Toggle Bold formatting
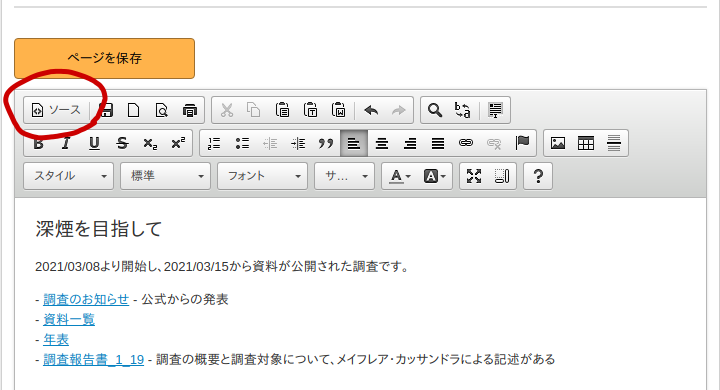720x390 pixels. tap(39, 143)
